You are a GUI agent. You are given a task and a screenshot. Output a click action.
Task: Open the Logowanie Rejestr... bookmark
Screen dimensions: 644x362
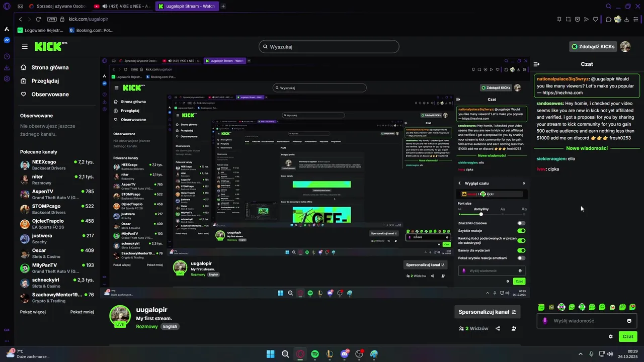tap(40, 30)
